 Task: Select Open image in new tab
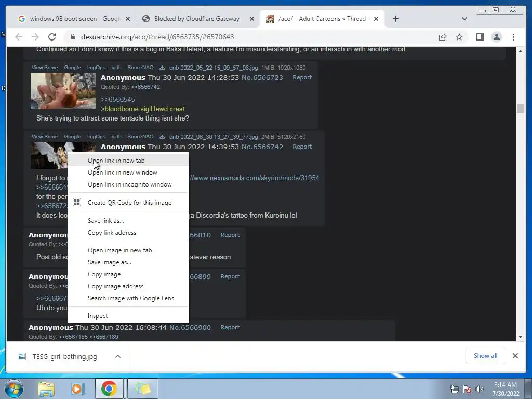point(128,250)
